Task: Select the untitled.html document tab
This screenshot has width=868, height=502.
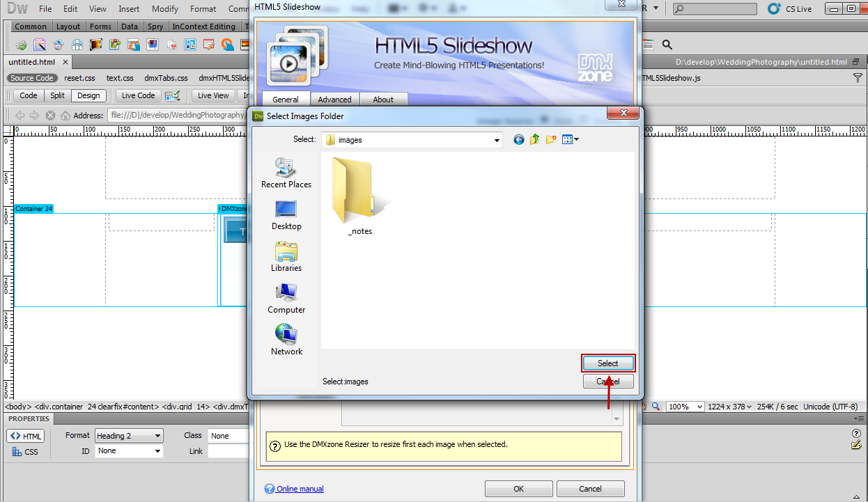Action: pos(31,62)
